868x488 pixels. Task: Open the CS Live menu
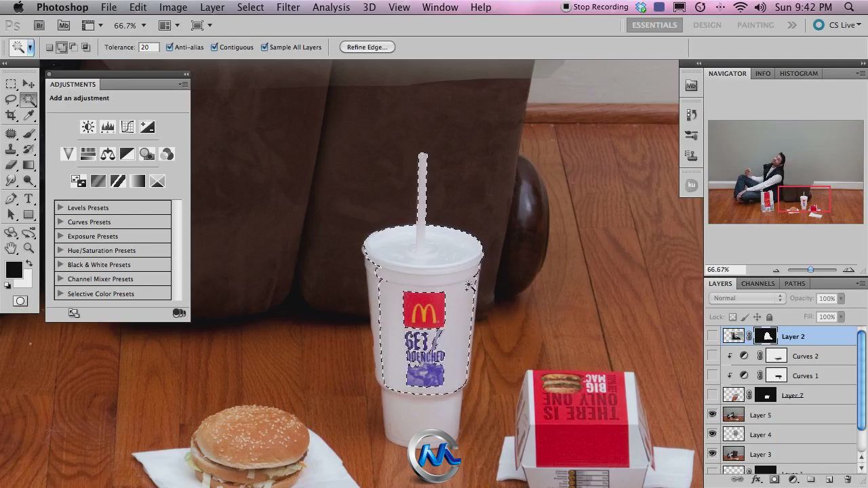tap(836, 25)
